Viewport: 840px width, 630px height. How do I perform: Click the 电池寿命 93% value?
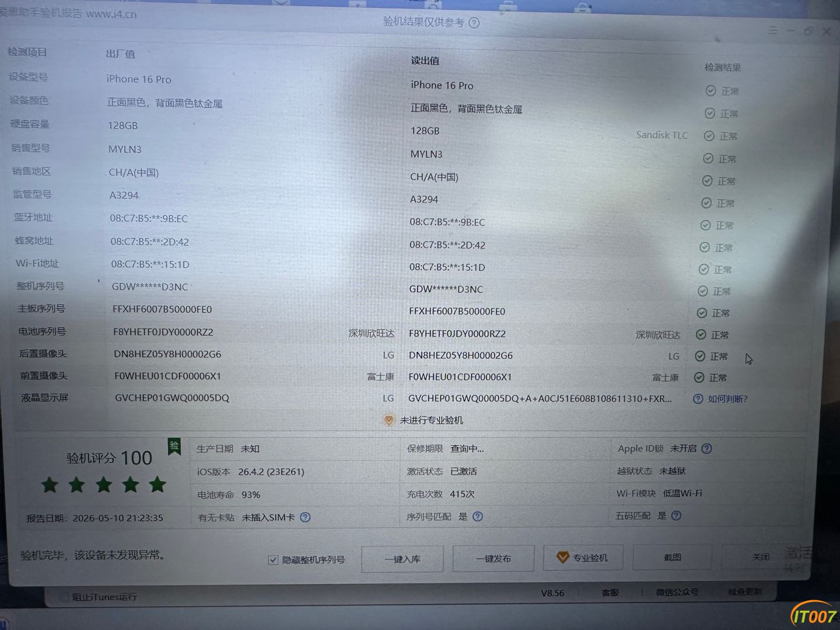coord(251,495)
